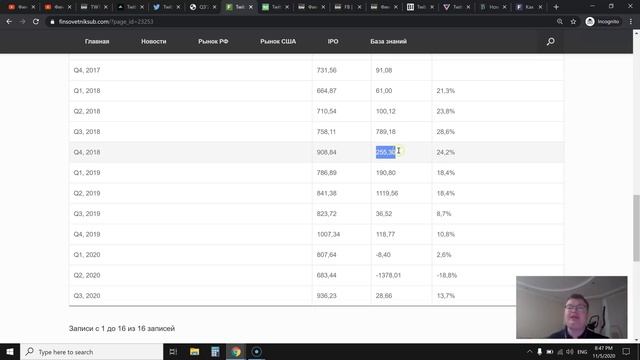The image size is (640, 360).
Task: Click the Q3, 2019 row label
Action: pos(87,213)
